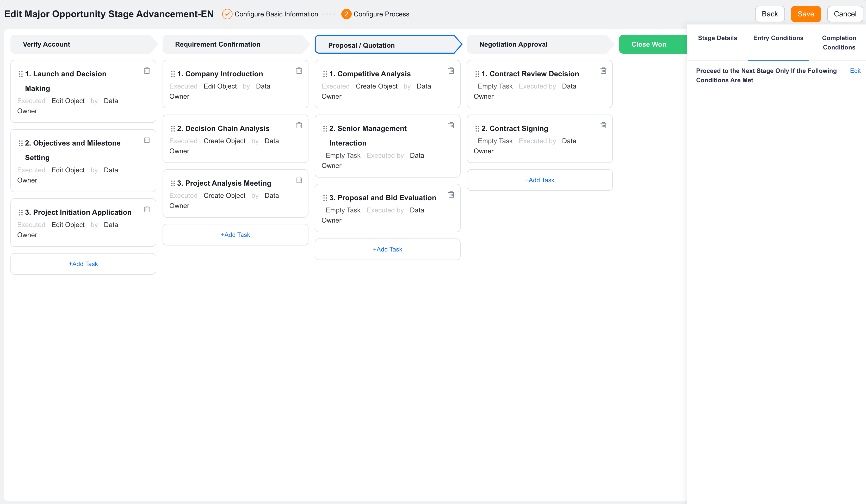Screen dimensions: 866x504
Task: Grab drag handle of Project Analysis Meeting
Action: pos(173,183)
